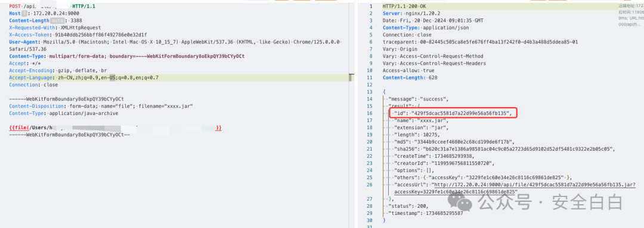Click the "others" accessKey JSON line
Screen dimensions: 644x228
pyautogui.click(x=484, y=177)
